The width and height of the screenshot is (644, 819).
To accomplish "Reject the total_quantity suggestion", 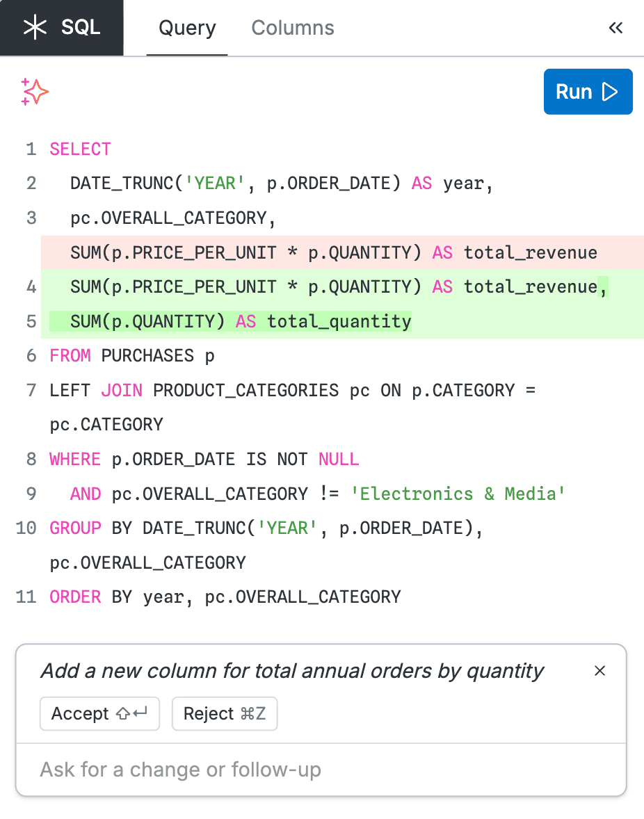I will click(x=224, y=713).
